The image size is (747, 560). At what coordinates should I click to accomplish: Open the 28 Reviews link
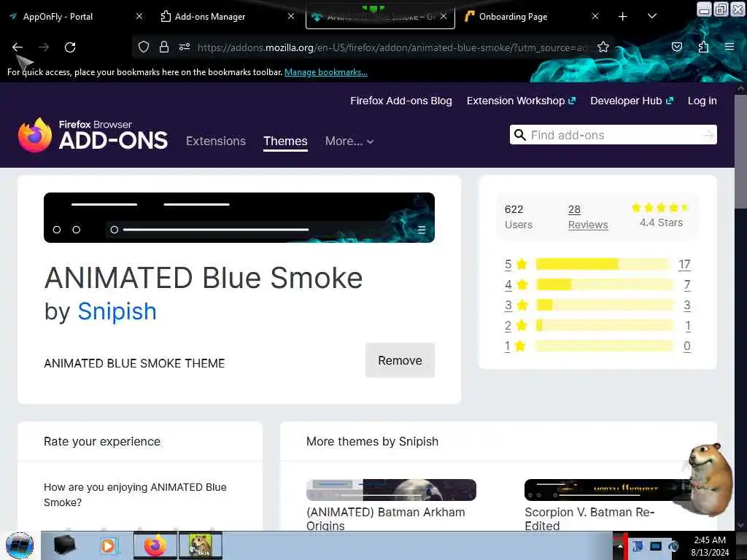[588, 217]
